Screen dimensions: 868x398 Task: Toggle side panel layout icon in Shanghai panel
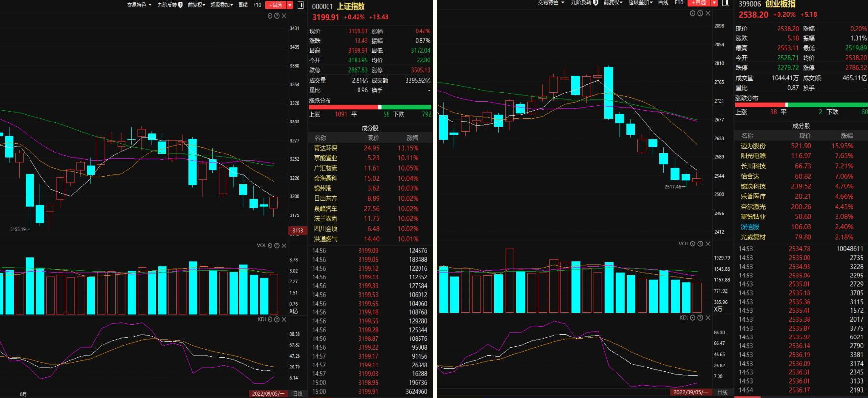tap(301, 5)
